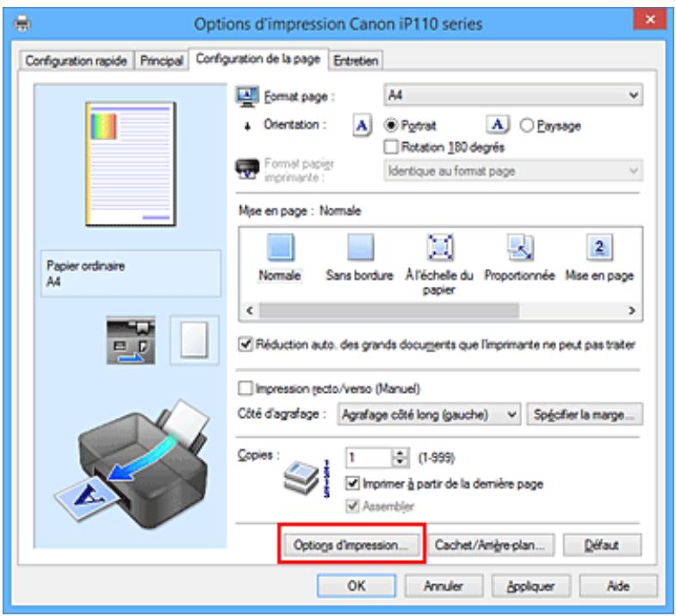This screenshot has height=616, width=676.
Task: Click the Format page monitor icon
Action: (247, 96)
